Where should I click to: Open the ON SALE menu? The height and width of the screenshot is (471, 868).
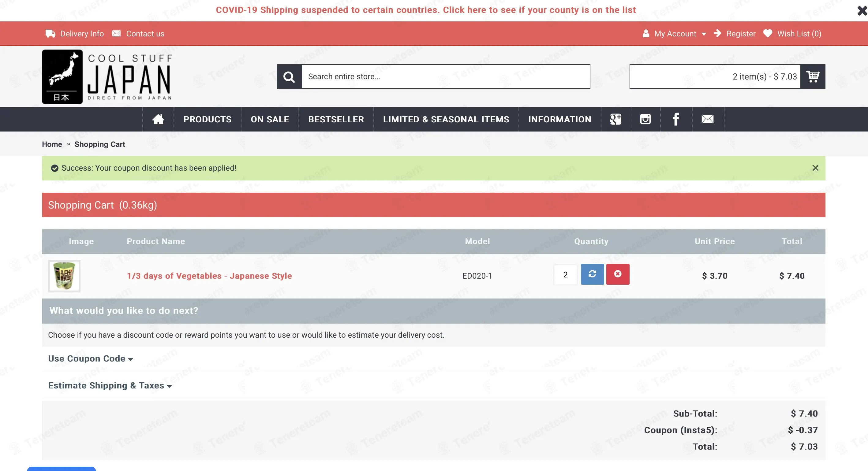[270, 119]
